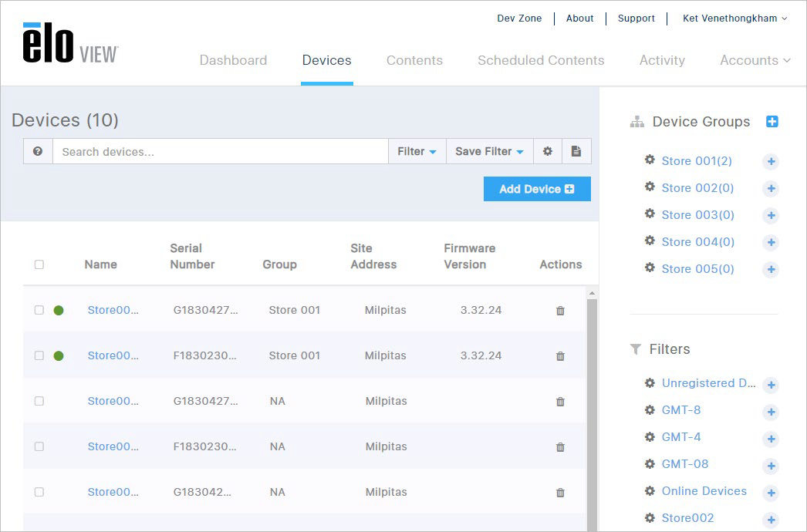Image resolution: width=807 pixels, height=532 pixels.
Task: Click the Elo View logo
Action: tap(70, 44)
